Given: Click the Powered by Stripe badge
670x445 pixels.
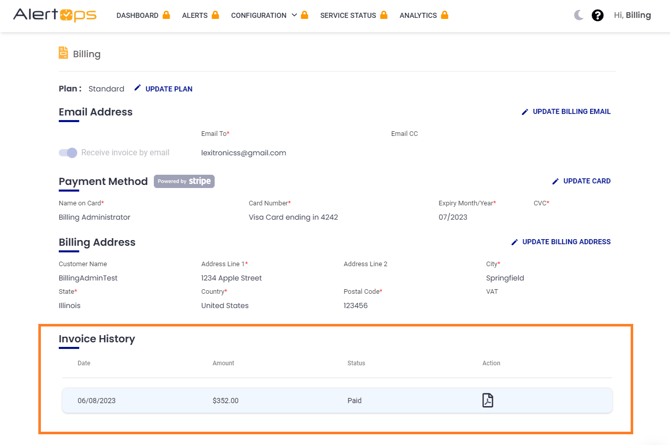Looking at the screenshot, I should click(184, 181).
